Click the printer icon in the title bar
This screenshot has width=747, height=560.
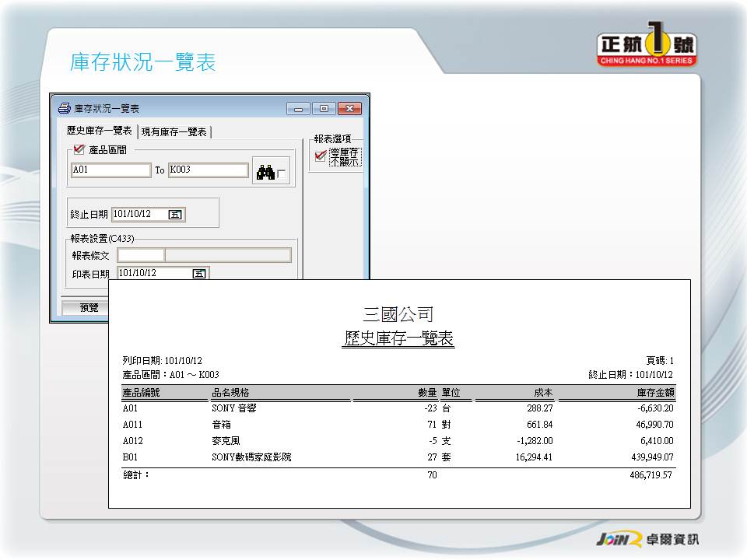[x=65, y=109]
